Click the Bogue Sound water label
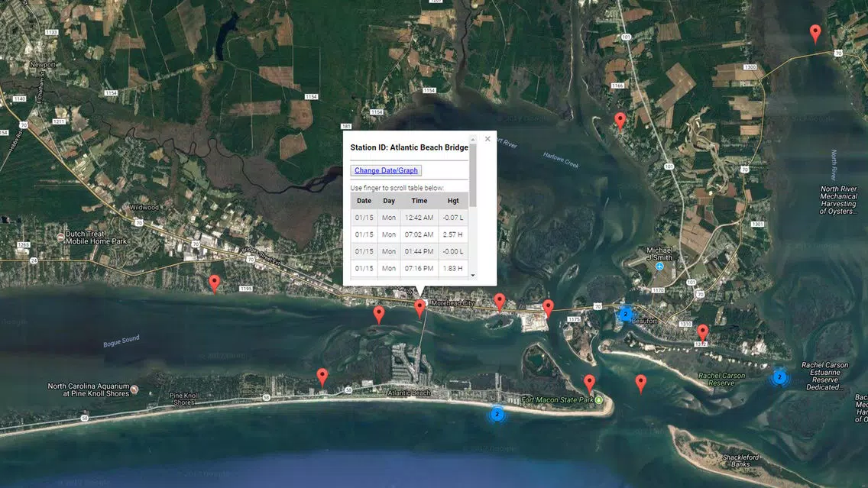 (121, 341)
